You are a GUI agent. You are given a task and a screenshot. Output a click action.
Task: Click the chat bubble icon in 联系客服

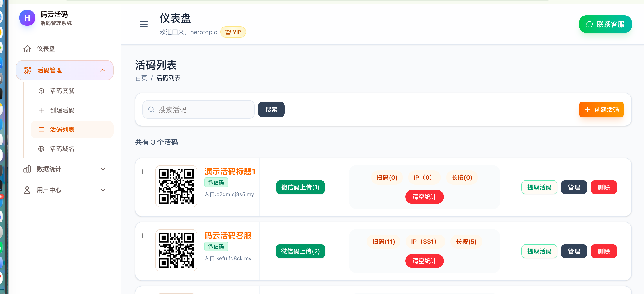(589, 24)
